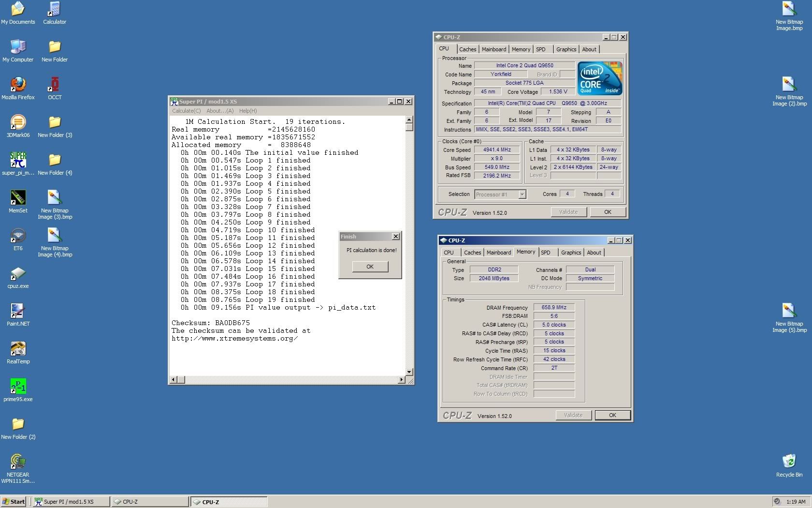Open Mainboard tab in lower CPU-Z window
This screenshot has width=812, height=508.
[499, 253]
